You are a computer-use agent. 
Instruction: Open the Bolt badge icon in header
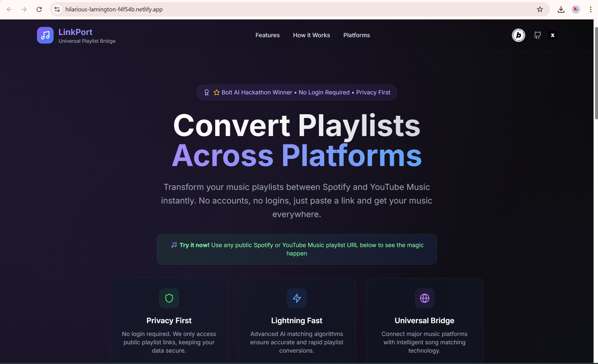[x=518, y=35]
